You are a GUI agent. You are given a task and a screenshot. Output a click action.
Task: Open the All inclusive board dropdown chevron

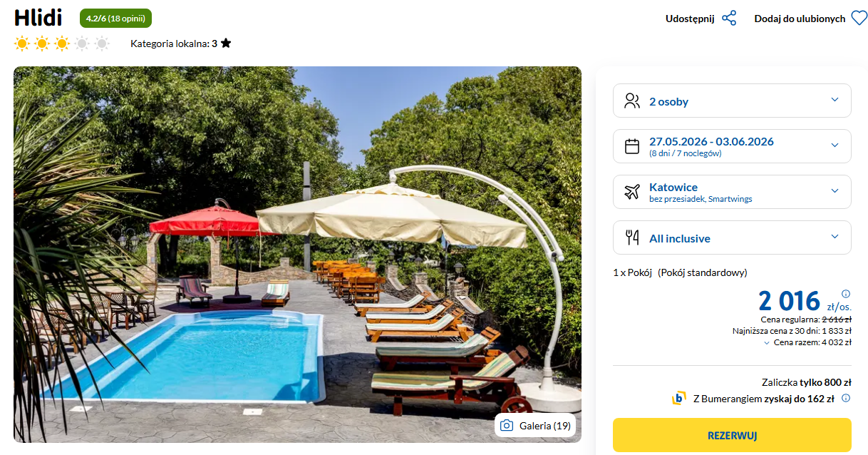835,237
